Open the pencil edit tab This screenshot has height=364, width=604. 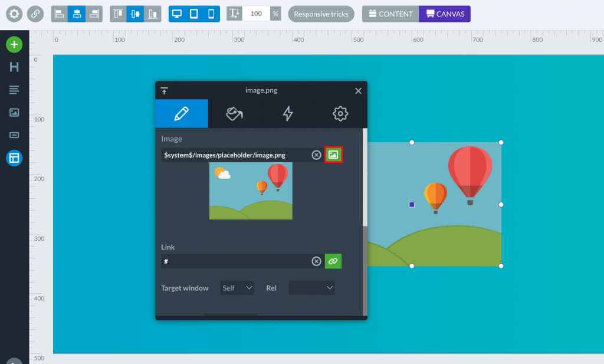tap(182, 114)
